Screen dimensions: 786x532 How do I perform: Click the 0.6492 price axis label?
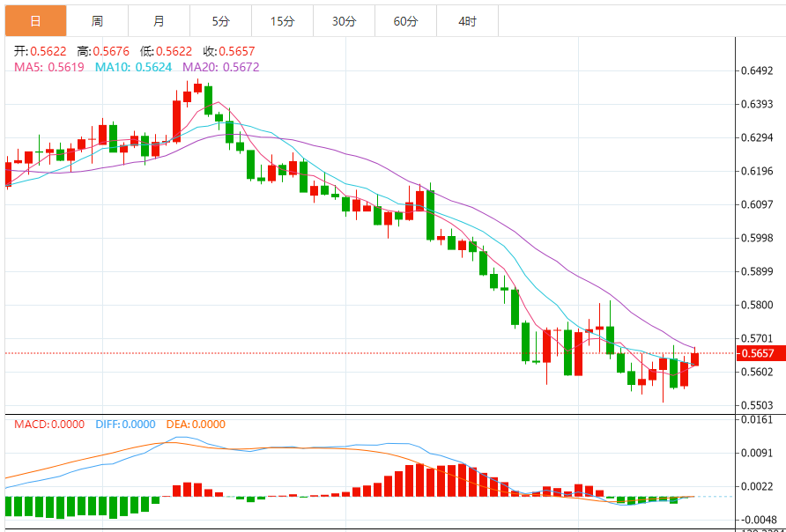click(x=758, y=71)
